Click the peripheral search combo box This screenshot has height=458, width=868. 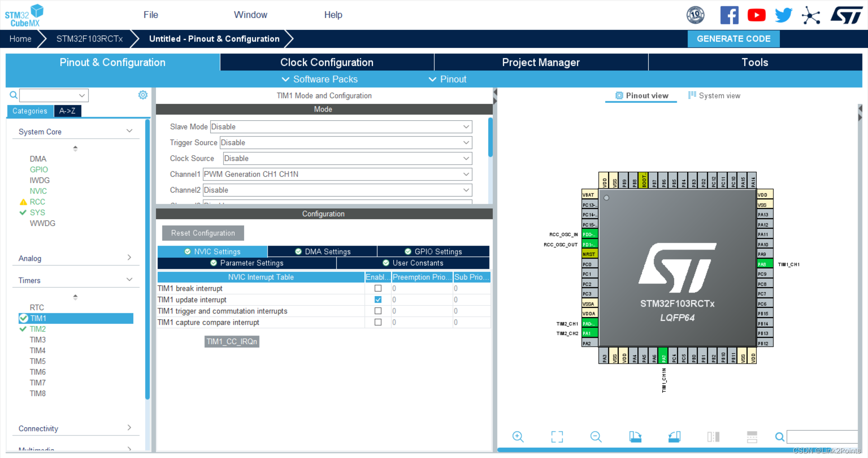point(54,95)
